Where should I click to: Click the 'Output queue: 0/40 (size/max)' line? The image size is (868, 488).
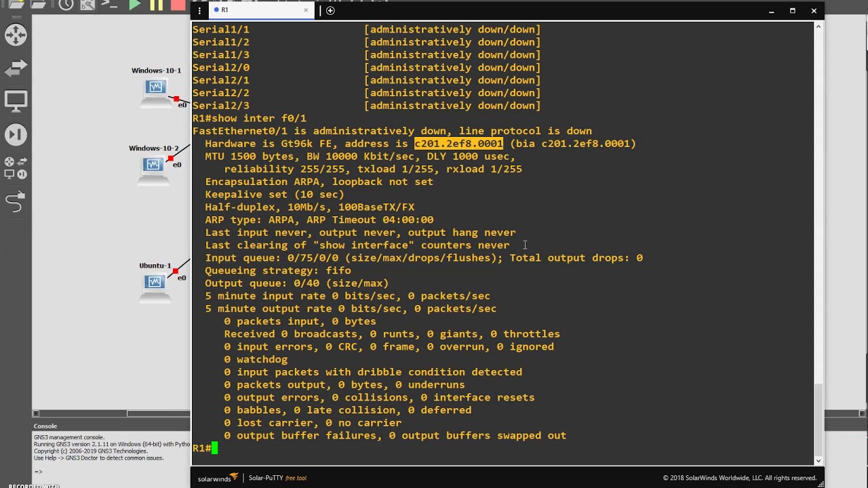click(297, 283)
